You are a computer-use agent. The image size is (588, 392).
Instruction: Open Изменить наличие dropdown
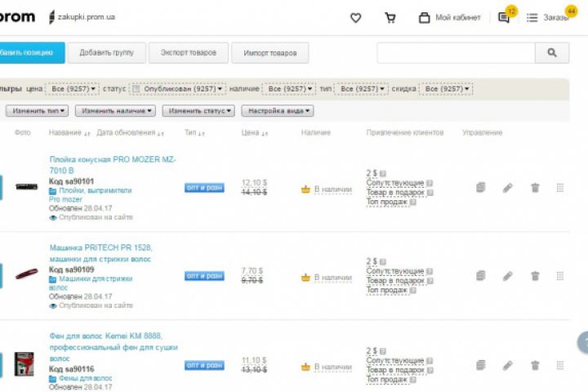(115, 111)
